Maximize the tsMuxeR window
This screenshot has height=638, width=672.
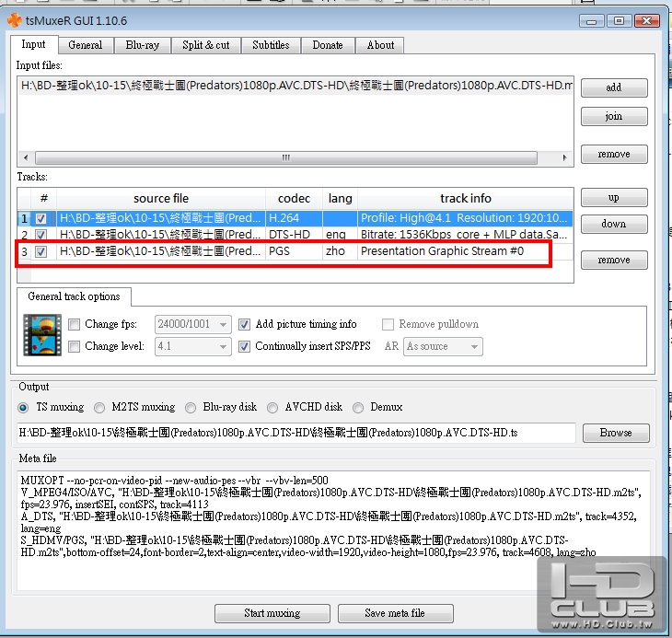pos(619,20)
